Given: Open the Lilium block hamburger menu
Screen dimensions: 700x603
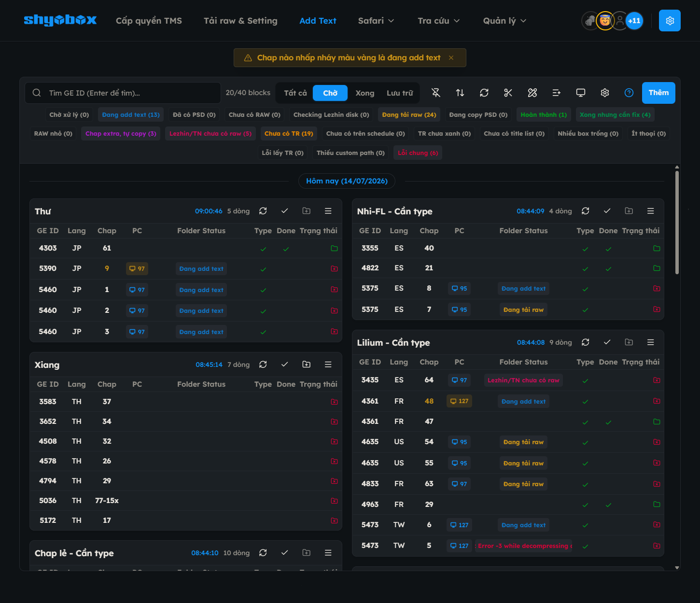Looking at the screenshot, I should [x=651, y=342].
